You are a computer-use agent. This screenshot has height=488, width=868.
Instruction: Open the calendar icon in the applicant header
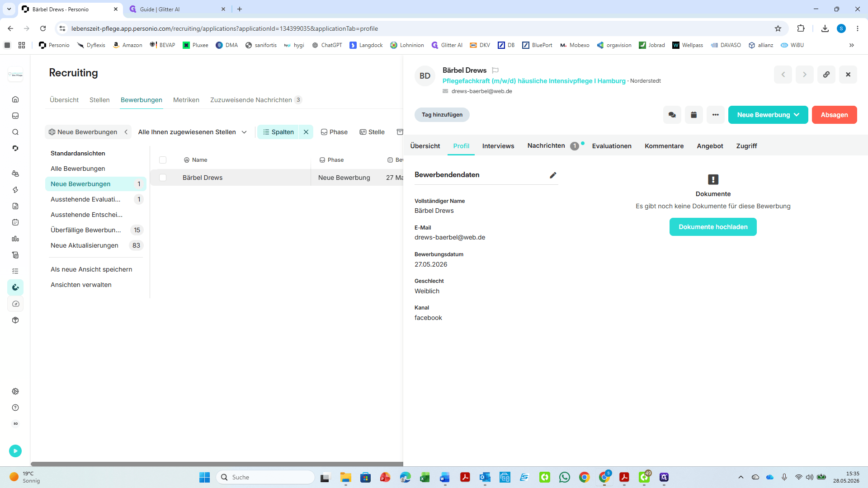click(694, 115)
